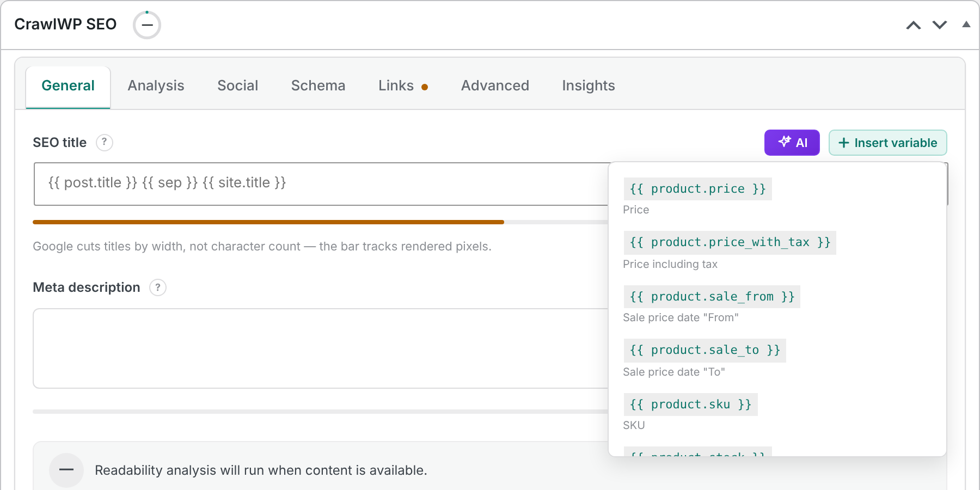Collapse the CrawlWP SEO panel
The image size is (980, 490).
(966, 24)
